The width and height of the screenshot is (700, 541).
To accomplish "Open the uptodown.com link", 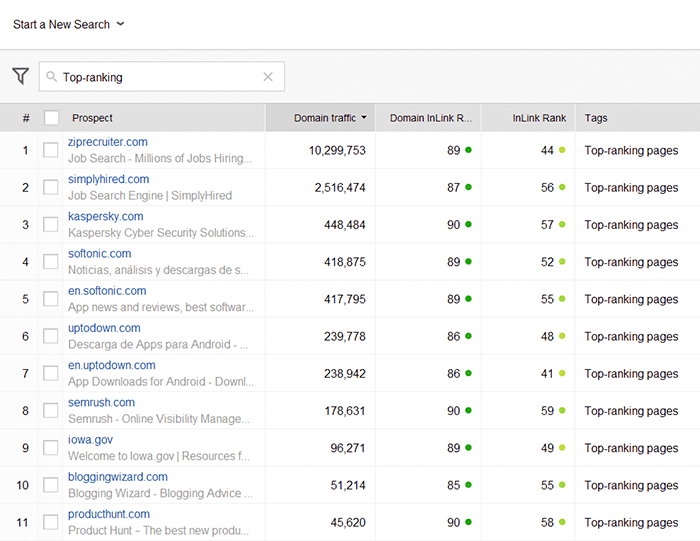I will [104, 328].
